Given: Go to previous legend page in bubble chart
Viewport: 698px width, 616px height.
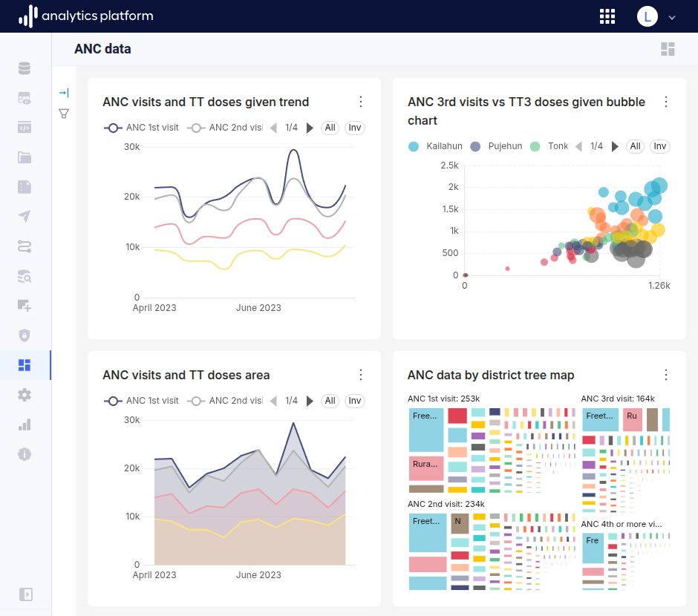Looking at the screenshot, I should [578, 147].
